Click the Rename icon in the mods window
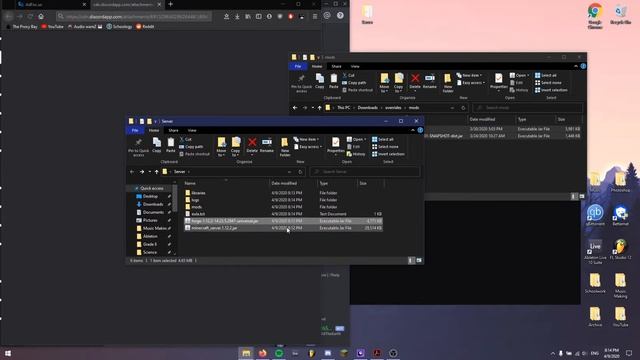This screenshot has height=360, width=640. coord(430,81)
